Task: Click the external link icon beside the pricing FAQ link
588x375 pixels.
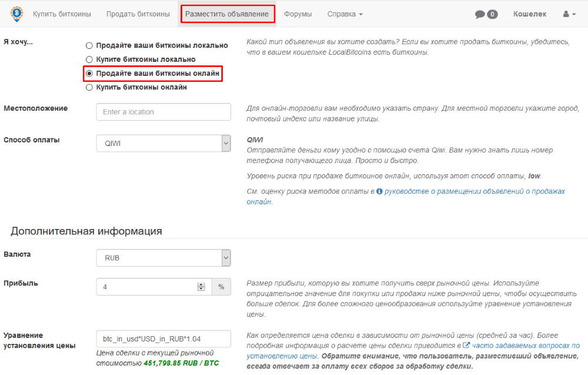Action: click(x=466, y=345)
